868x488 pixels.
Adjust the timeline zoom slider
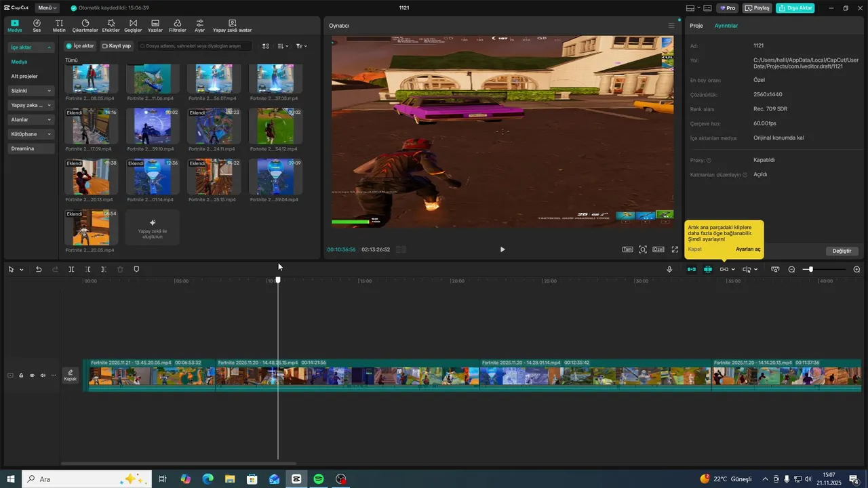[810, 270]
